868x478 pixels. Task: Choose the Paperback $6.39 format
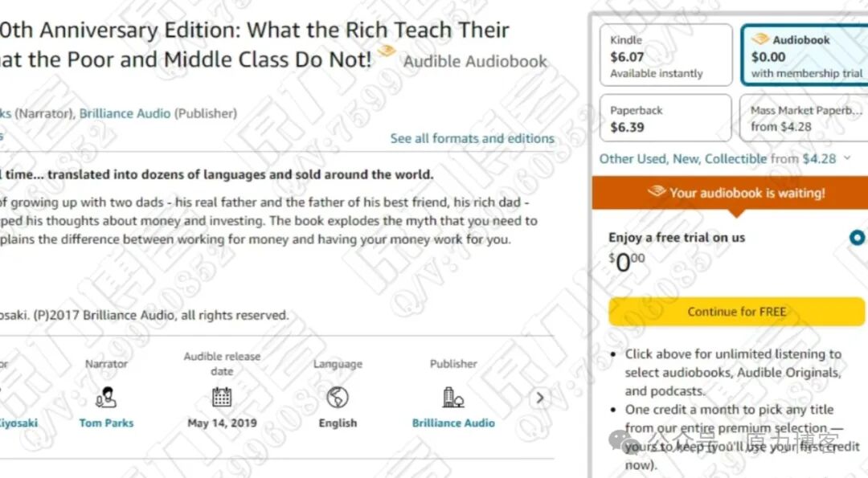665,118
